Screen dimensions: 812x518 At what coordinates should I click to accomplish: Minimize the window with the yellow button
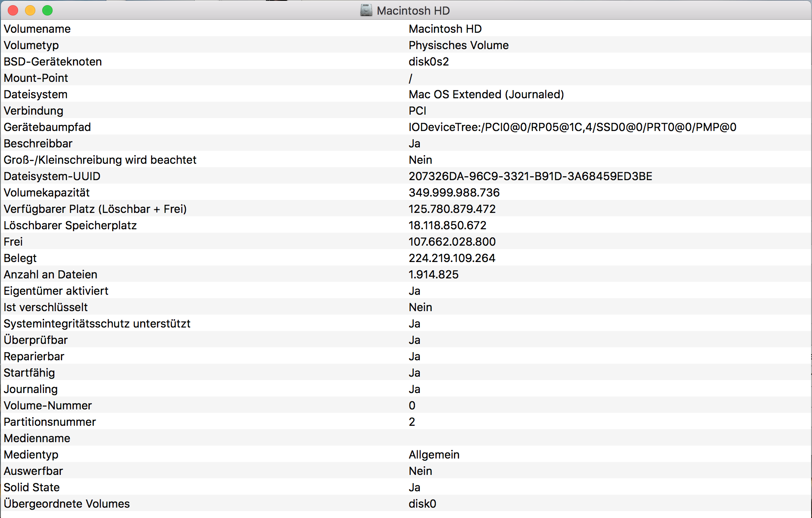tap(30, 10)
